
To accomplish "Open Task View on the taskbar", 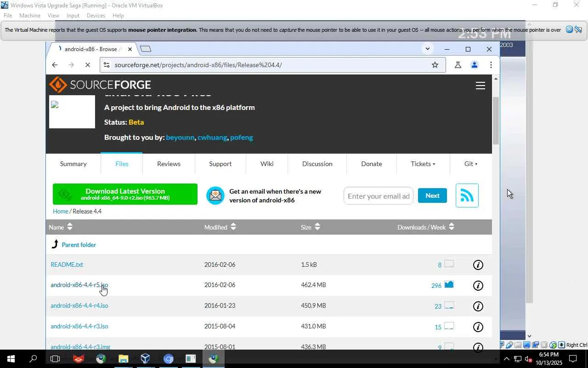I will (55, 359).
